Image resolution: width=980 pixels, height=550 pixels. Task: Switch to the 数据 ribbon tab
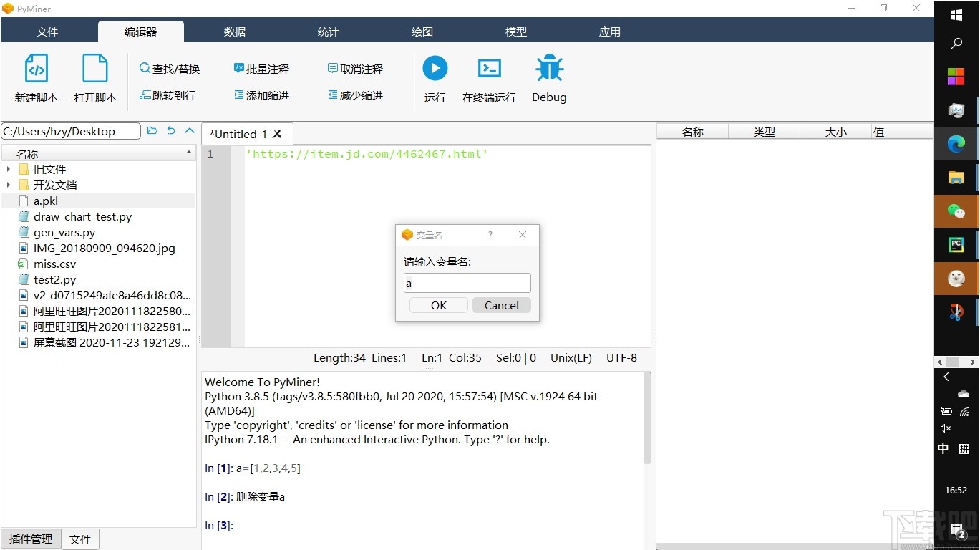(x=234, y=31)
